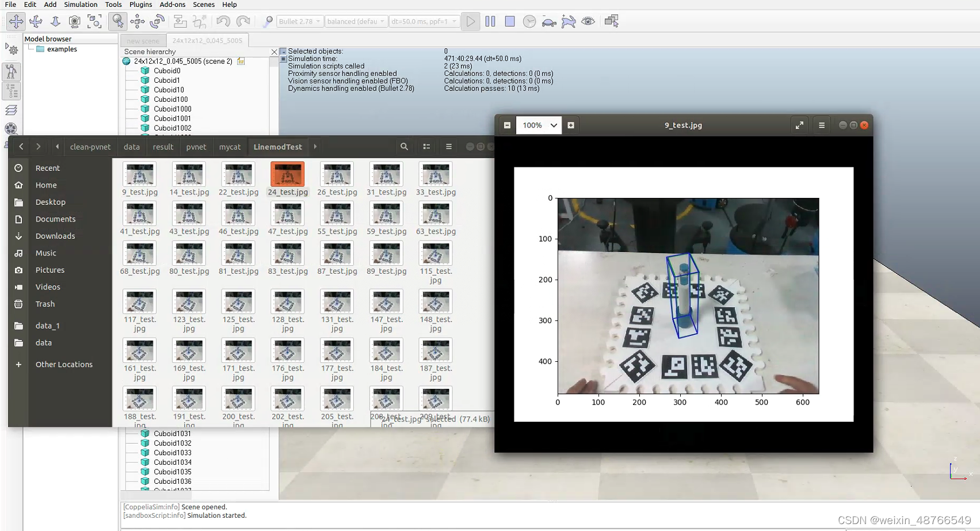Click the redo arrow in toolbar
Viewport: 980px width, 531px height.
[x=243, y=21]
